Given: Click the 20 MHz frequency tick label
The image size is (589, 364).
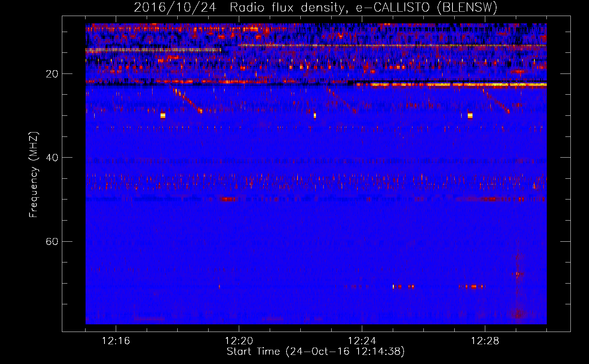Looking at the screenshot, I should tap(52, 74).
